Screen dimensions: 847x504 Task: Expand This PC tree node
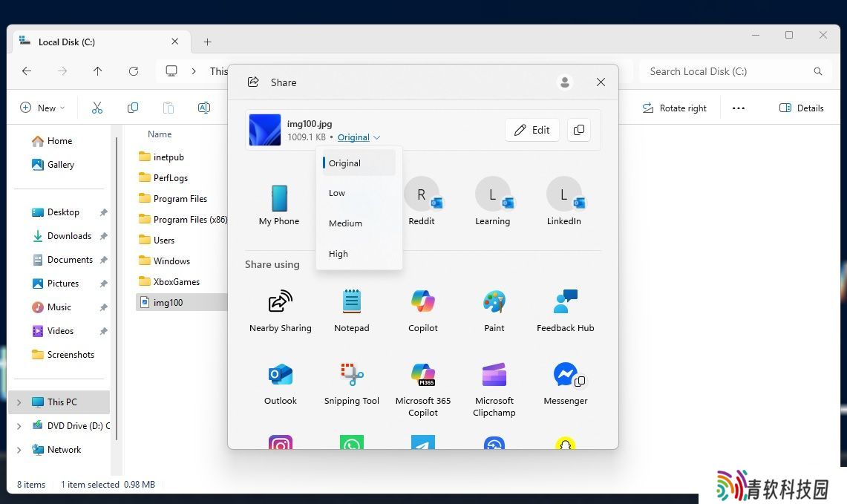click(19, 402)
